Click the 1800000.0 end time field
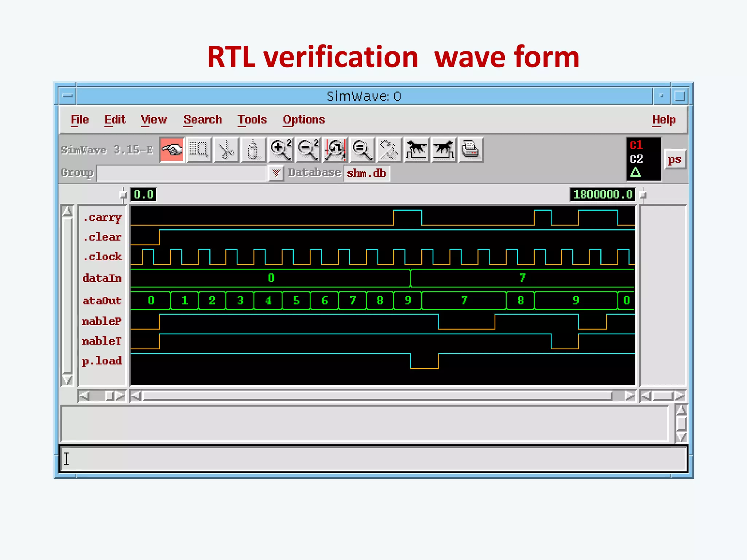This screenshot has width=747, height=560. (x=603, y=194)
